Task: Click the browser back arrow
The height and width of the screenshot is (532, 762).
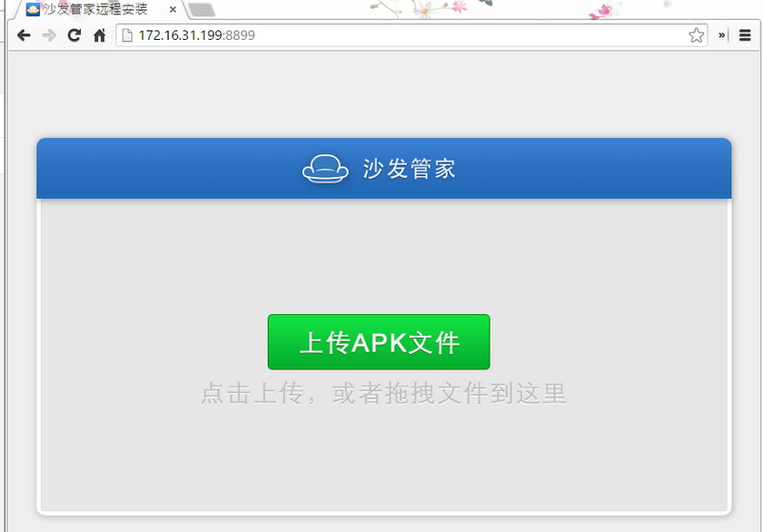Action: (23, 35)
